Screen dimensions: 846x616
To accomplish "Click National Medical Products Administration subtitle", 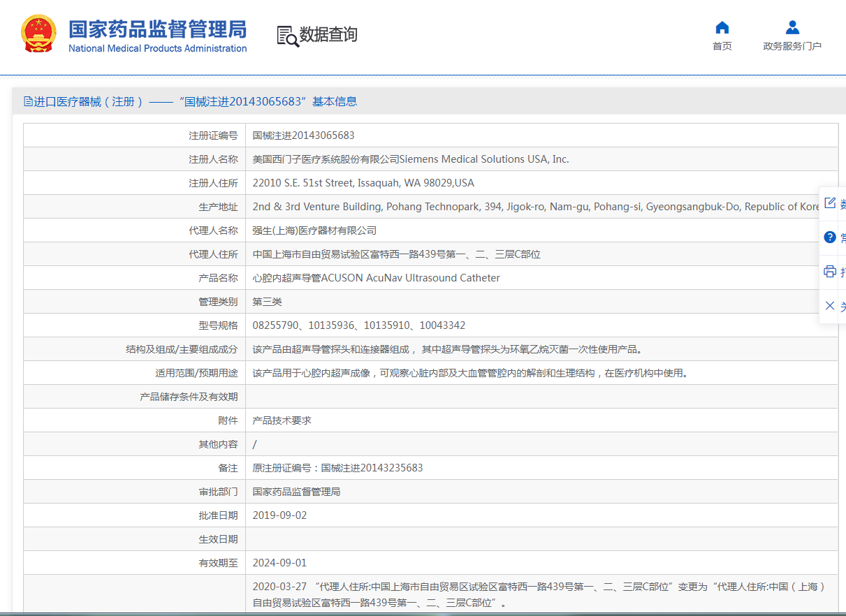I will pos(157,48).
